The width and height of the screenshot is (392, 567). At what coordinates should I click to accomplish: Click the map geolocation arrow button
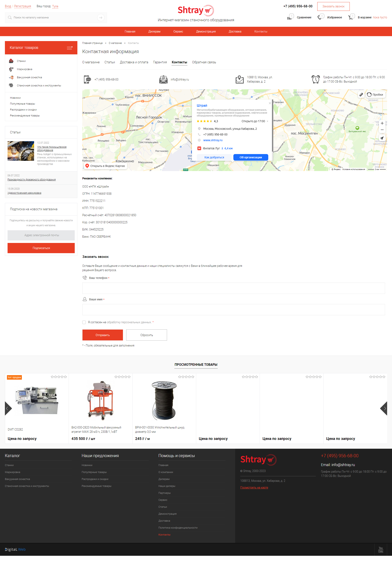tap(382, 138)
